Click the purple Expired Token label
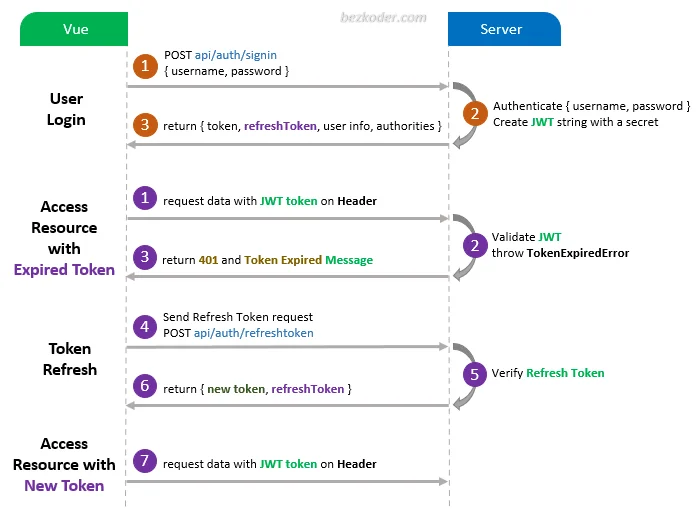Viewport: 700px width, 510px height. point(64,270)
